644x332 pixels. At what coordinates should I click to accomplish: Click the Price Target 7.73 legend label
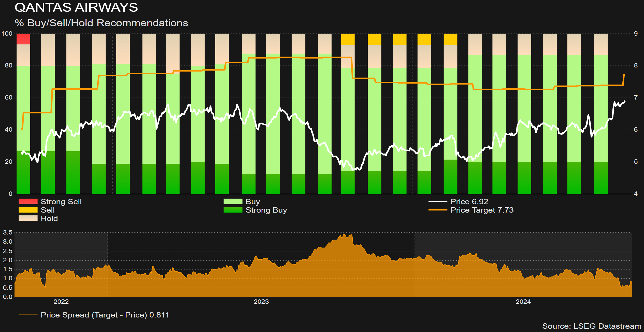[482, 210]
